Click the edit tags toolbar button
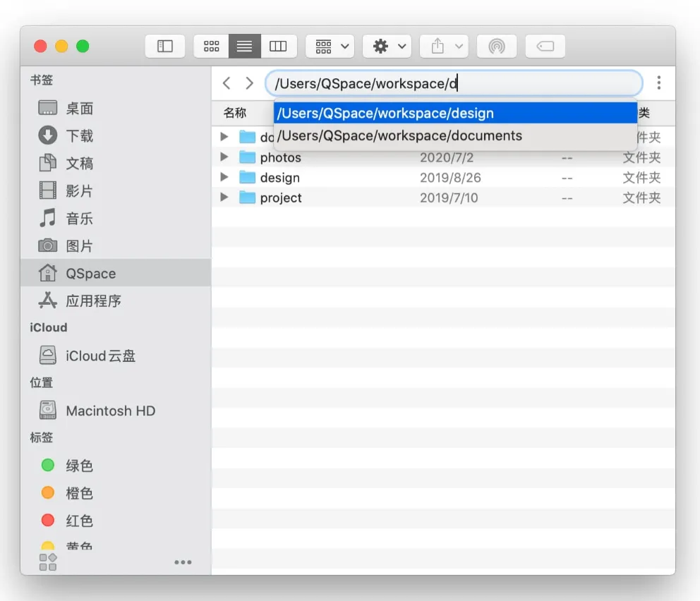 coord(545,46)
